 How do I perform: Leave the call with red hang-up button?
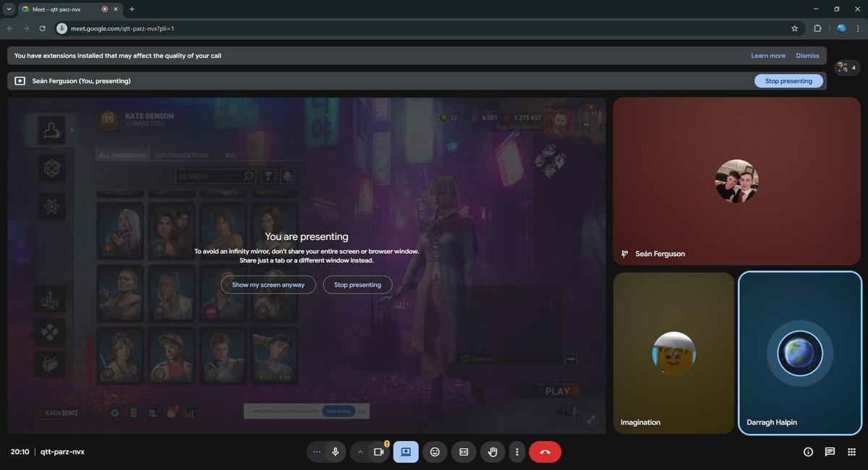[545, 452]
